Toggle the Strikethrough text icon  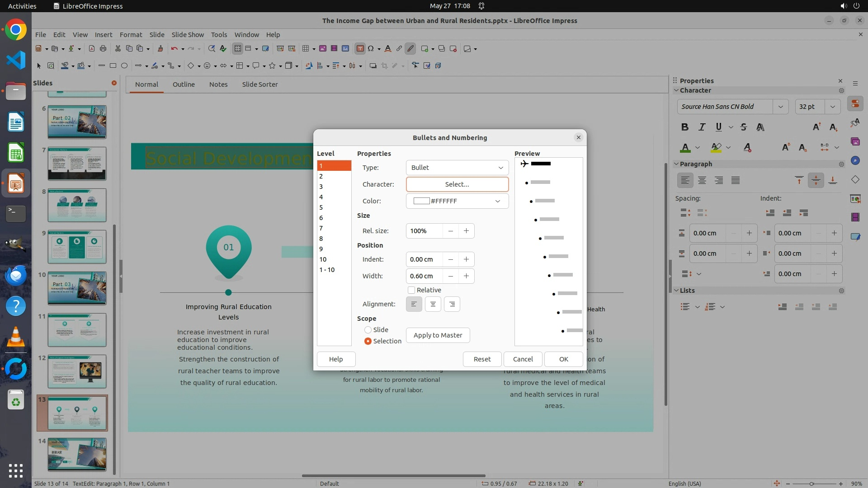[744, 127]
